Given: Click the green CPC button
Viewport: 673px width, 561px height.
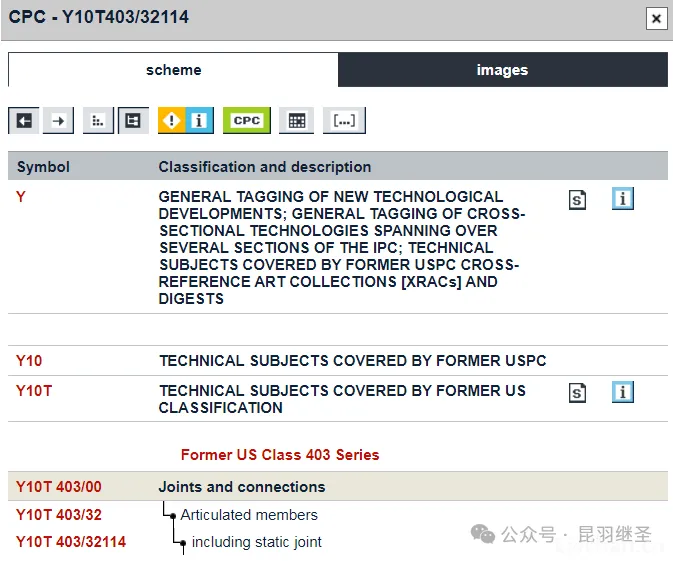Looking at the screenshot, I should coord(246,121).
